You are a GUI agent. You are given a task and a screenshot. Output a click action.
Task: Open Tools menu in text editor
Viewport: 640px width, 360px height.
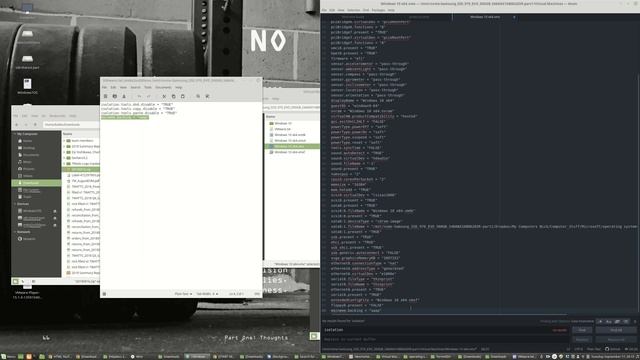point(148,87)
